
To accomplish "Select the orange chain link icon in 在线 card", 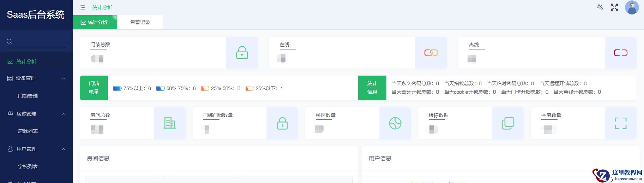I will pyautogui.click(x=431, y=53).
